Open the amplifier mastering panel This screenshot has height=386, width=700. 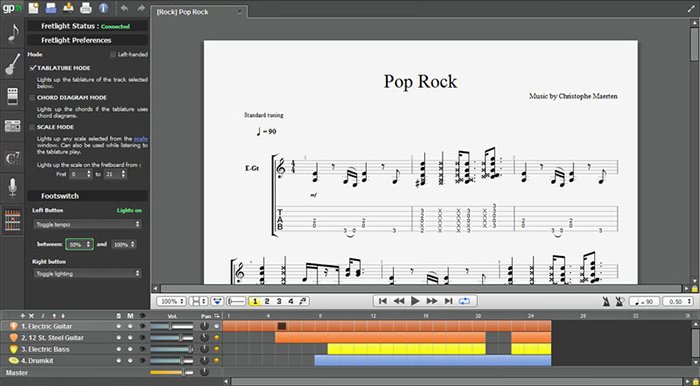point(12,127)
